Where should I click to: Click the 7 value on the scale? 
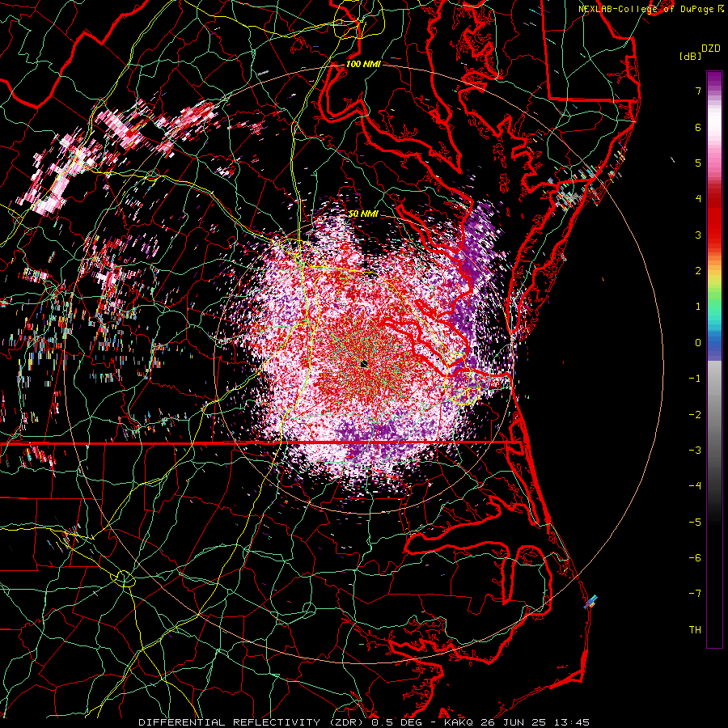[698, 91]
